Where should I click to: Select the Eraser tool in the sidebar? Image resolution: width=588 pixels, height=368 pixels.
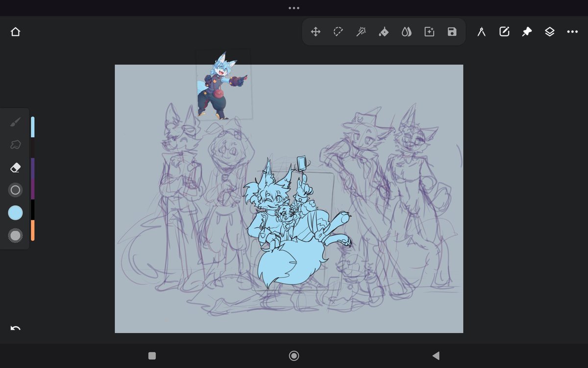[x=15, y=167]
